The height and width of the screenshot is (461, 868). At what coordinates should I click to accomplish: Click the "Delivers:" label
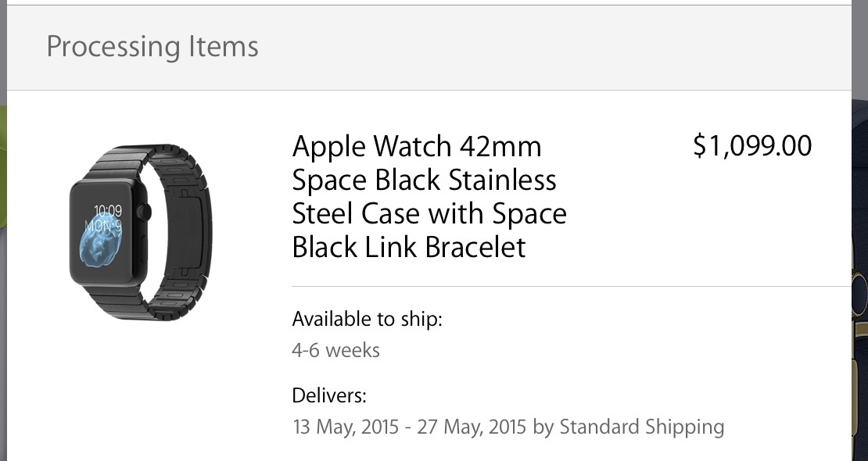329,395
